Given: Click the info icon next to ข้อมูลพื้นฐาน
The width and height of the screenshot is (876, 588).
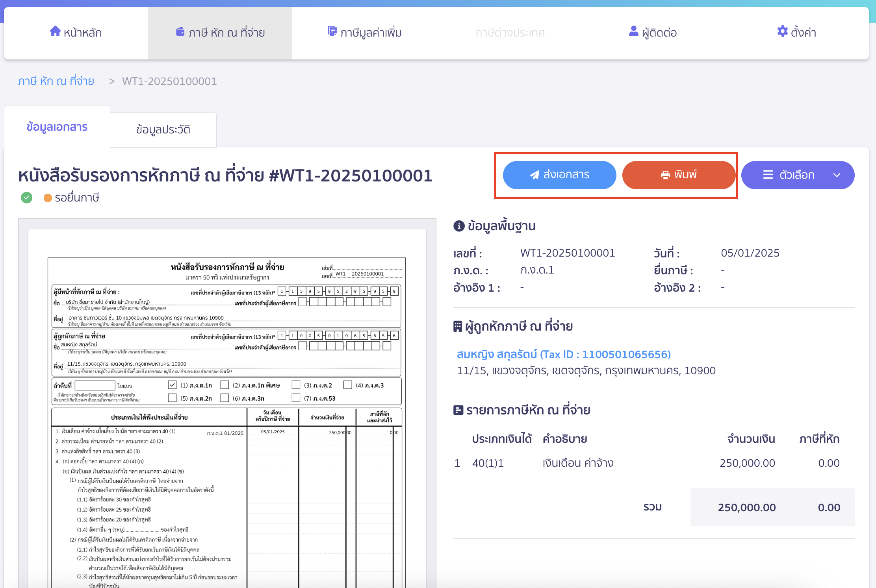Looking at the screenshot, I should pos(458,226).
